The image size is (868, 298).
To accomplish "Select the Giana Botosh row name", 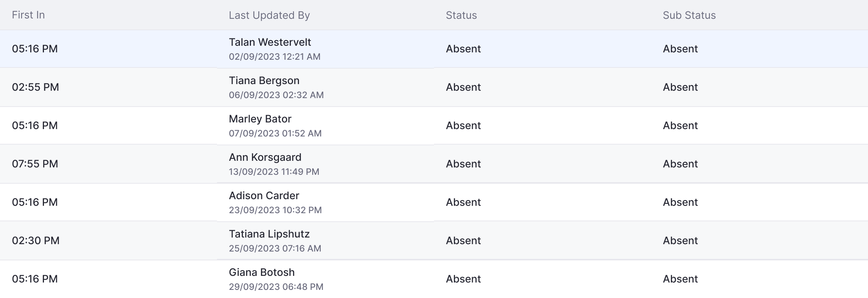I will tap(262, 273).
